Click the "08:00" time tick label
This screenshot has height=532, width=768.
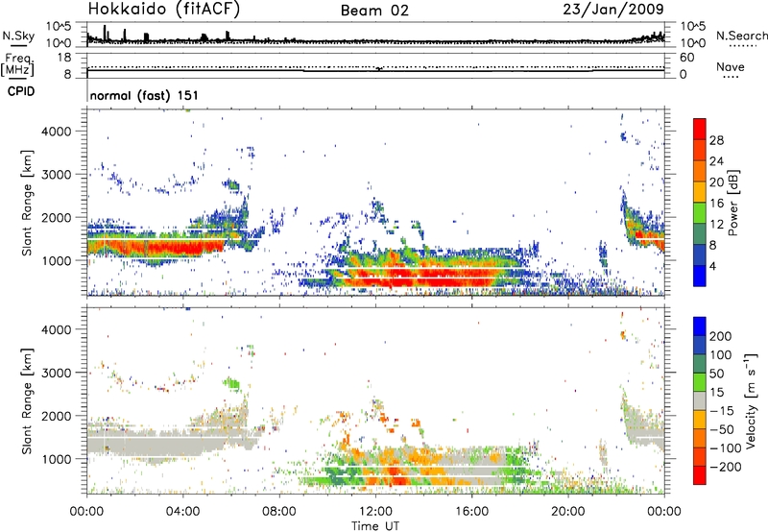point(279,512)
